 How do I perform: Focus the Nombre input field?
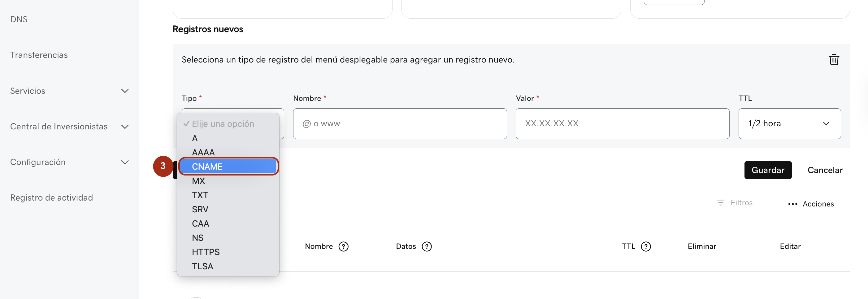(x=400, y=123)
